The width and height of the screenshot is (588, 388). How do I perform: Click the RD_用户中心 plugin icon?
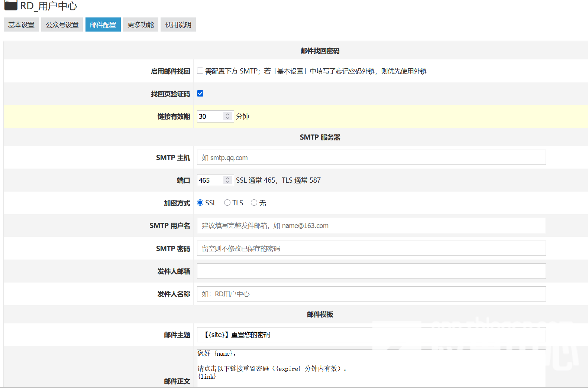(11, 5)
